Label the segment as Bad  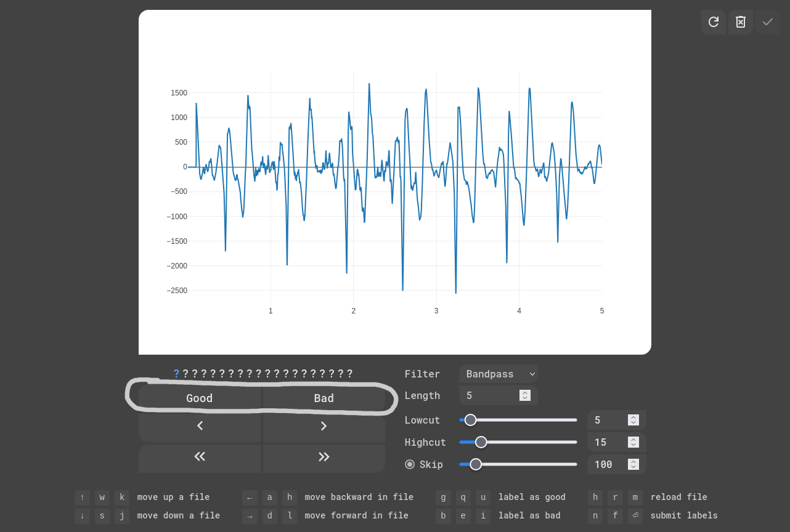point(324,398)
